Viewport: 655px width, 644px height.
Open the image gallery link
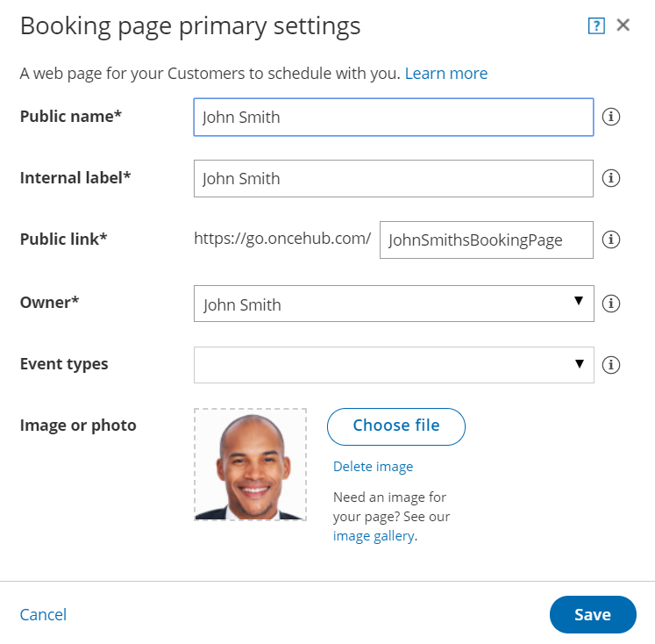(x=373, y=535)
